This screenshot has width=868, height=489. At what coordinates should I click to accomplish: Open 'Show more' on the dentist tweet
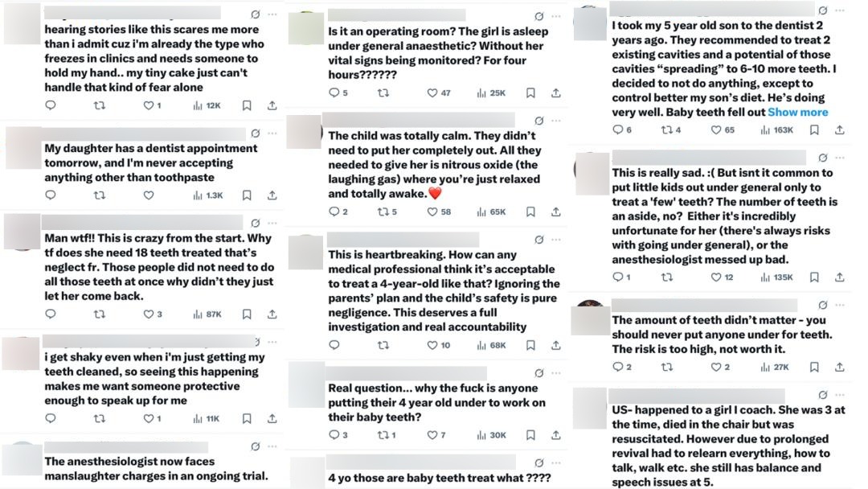pyautogui.click(x=797, y=112)
